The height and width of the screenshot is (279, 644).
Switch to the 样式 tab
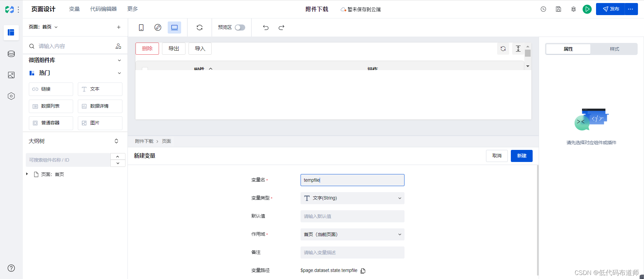pyautogui.click(x=614, y=49)
